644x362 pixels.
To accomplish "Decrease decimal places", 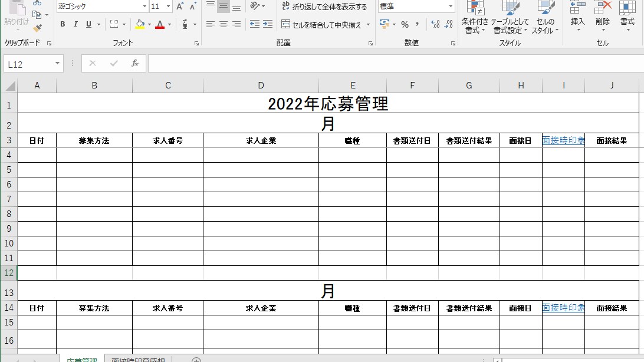I will pyautogui.click(x=448, y=24).
